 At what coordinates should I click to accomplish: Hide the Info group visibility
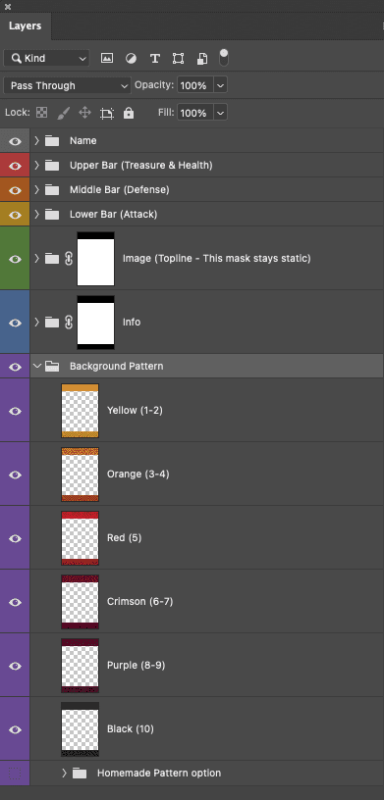[x=15, y=322]
